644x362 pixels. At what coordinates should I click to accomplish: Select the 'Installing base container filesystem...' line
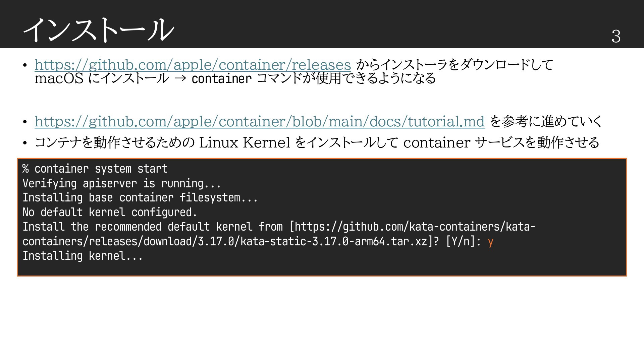coord(140,198)
